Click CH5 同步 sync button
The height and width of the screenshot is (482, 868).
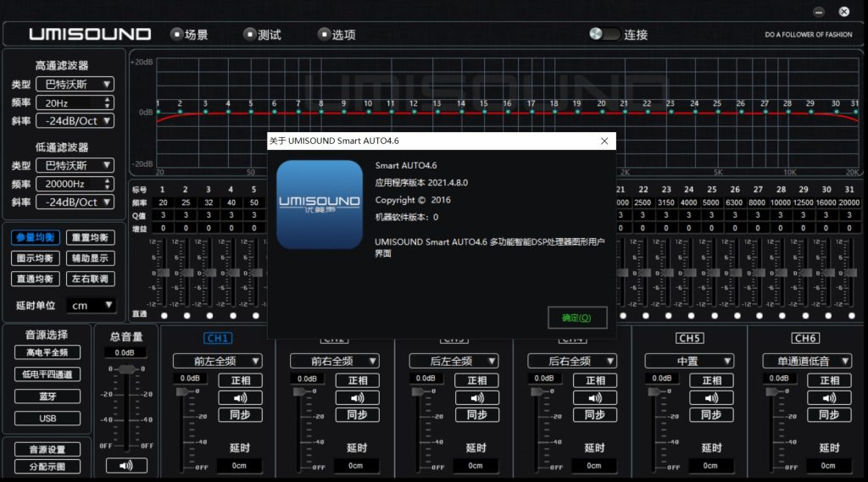[x=712, y=415]
